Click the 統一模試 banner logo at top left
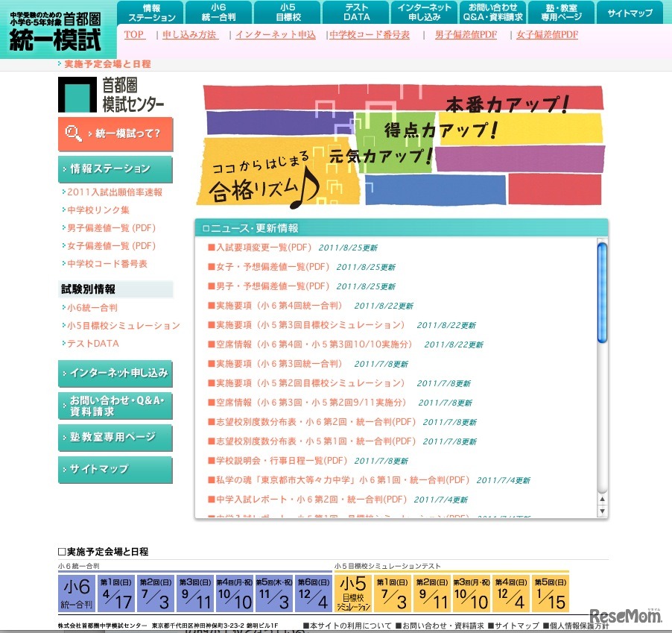672x633 pixels. (x=56, y=26)
